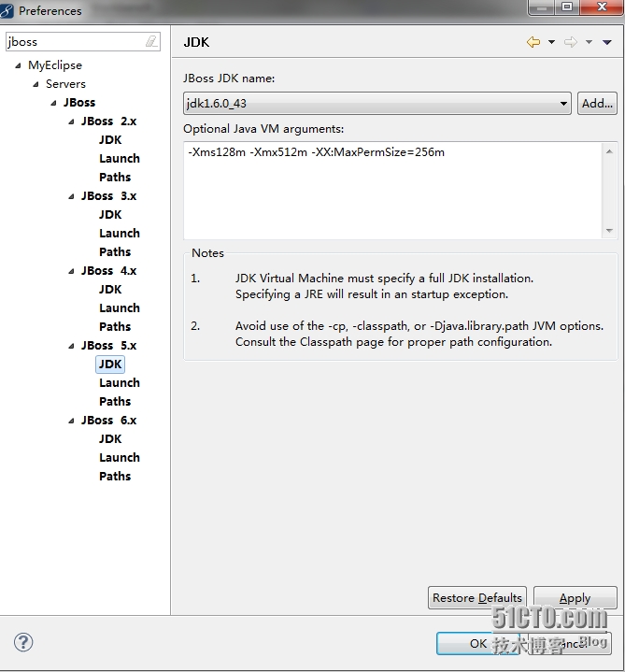Click the MyEclipse icon in title bar

pyautogui.click(x=7, y=10)
